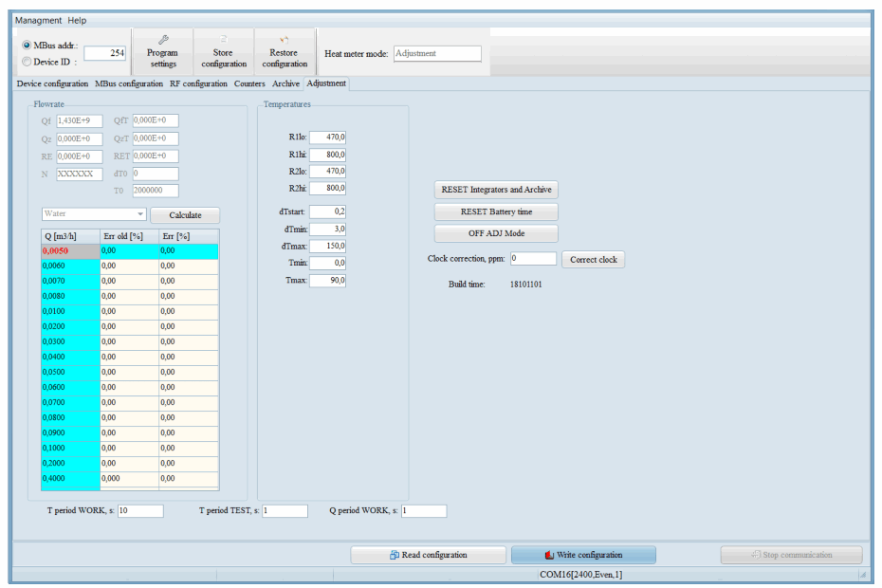
Task: Select the MBus addr radio button
Action: tap(27, 46)
